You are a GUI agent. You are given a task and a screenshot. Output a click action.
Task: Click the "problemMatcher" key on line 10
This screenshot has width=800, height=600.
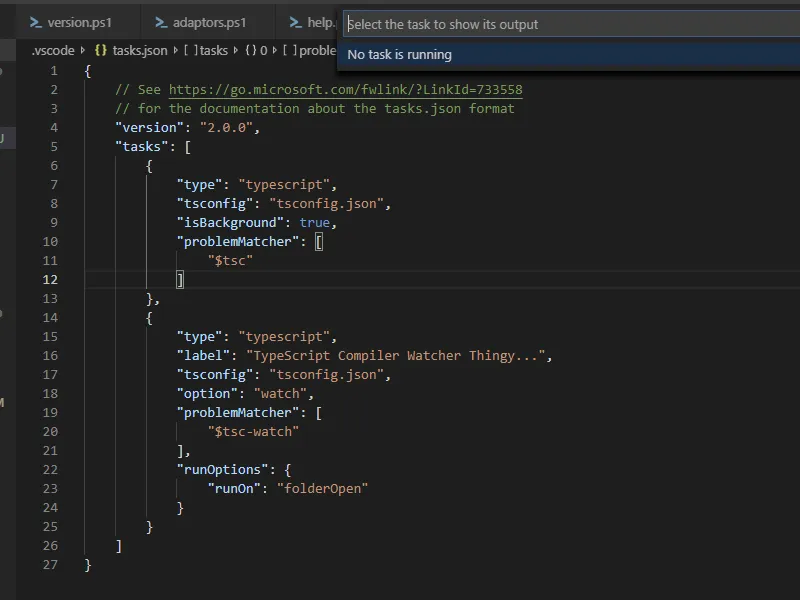click(x=237, y=242)
